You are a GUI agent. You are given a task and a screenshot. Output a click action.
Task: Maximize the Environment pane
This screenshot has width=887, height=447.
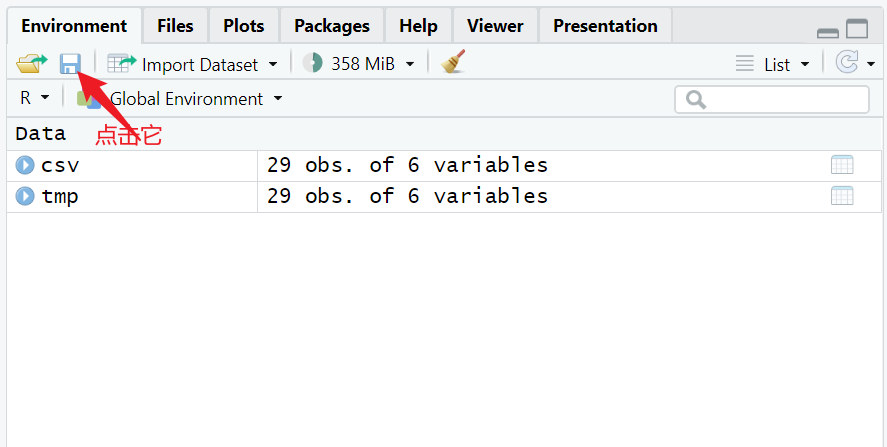pyautogui.click(x=857, y=29)
